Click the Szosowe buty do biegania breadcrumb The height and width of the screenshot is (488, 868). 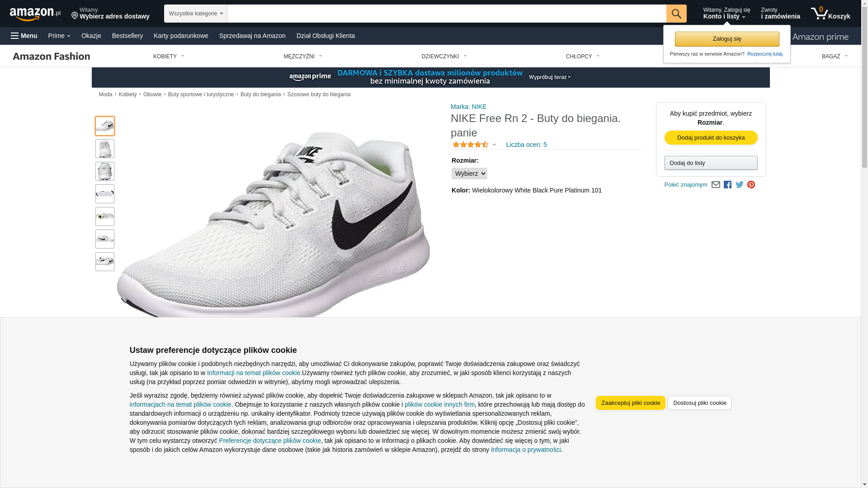pos(319,94)
